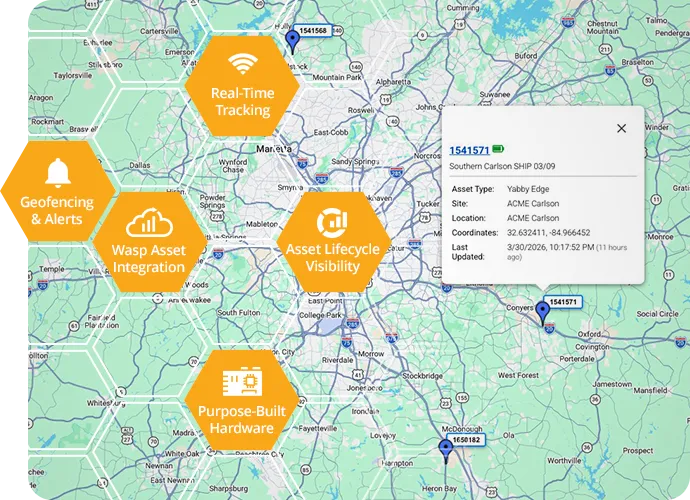Click the 1650182 marker label

click(x=468, y=439)
